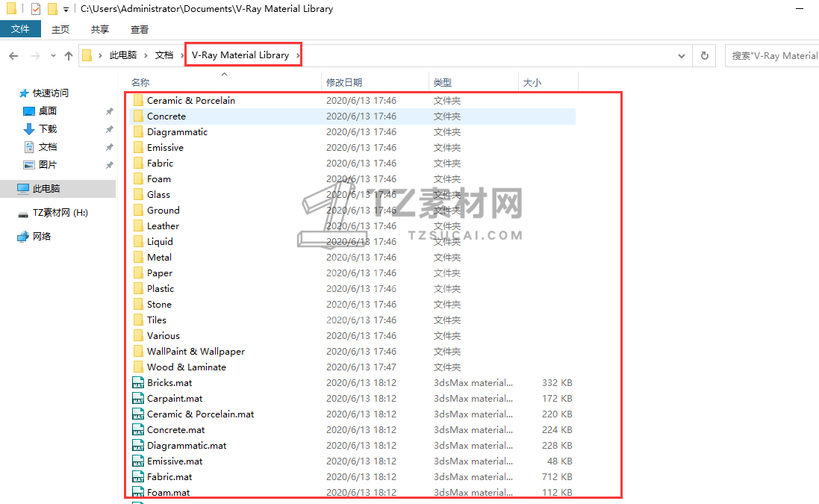
Task: Select the Plastic folder name
Action: coord(161,289)
